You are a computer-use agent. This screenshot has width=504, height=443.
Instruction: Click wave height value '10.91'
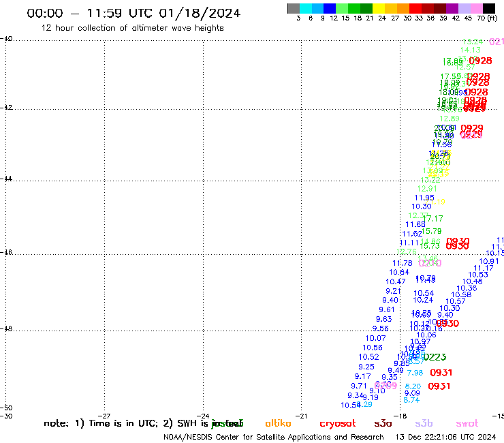click(x=489, y=261)
